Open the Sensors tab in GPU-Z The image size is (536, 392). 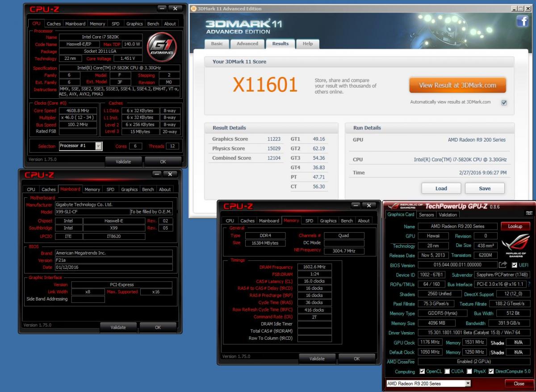coord(427,215)
